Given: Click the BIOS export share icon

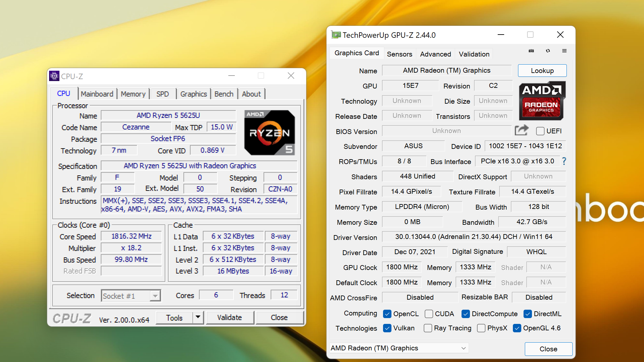Looking at the screenshot, I should pyautogui.click(x=522, y=130).
